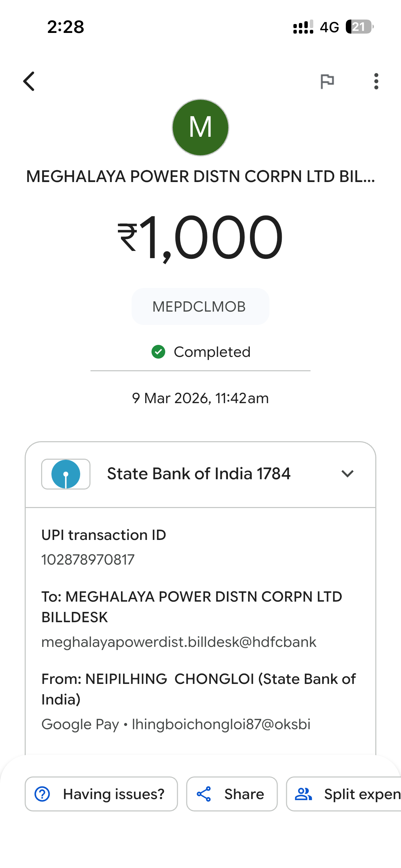Viewport: 401px width, 868px height.
Task: Tap the green Completed checkmark icon
Action: click(x=158, y=352)
